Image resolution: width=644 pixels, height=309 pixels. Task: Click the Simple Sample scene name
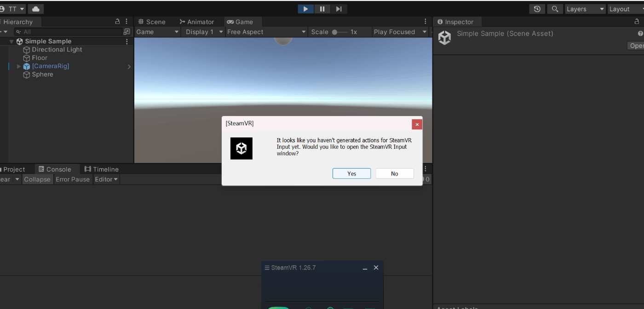point(48,41)
